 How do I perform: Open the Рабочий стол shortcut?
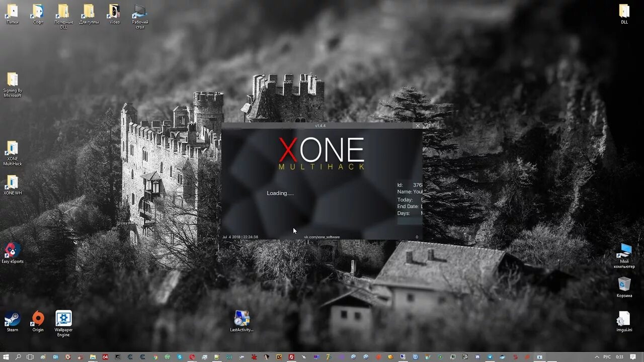(x=140, y=17)
